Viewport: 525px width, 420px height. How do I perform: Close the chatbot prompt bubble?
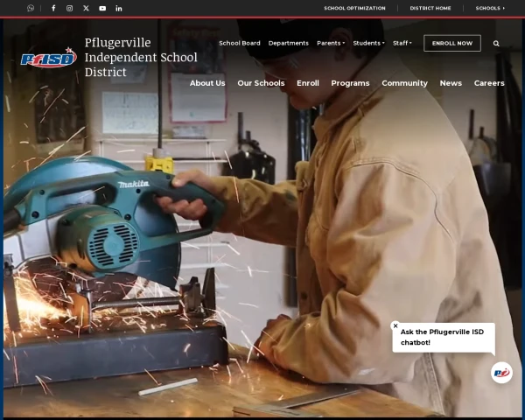[x=395, y=325]
